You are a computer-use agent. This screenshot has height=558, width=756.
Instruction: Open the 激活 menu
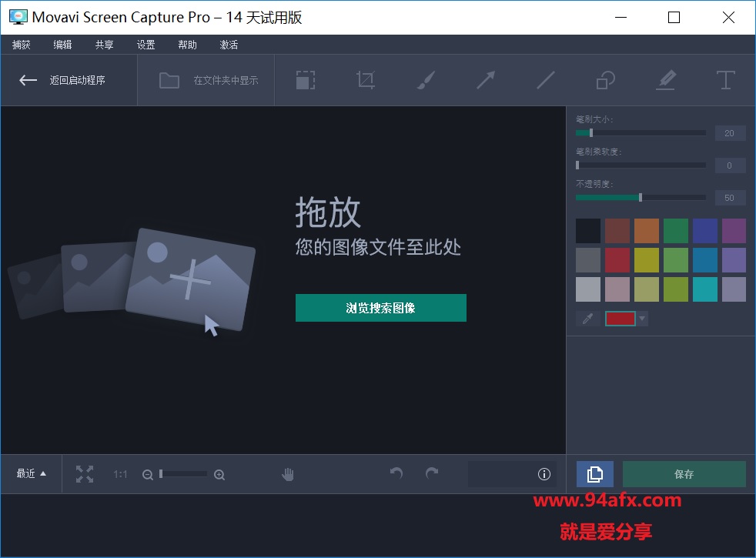(229, 45)
